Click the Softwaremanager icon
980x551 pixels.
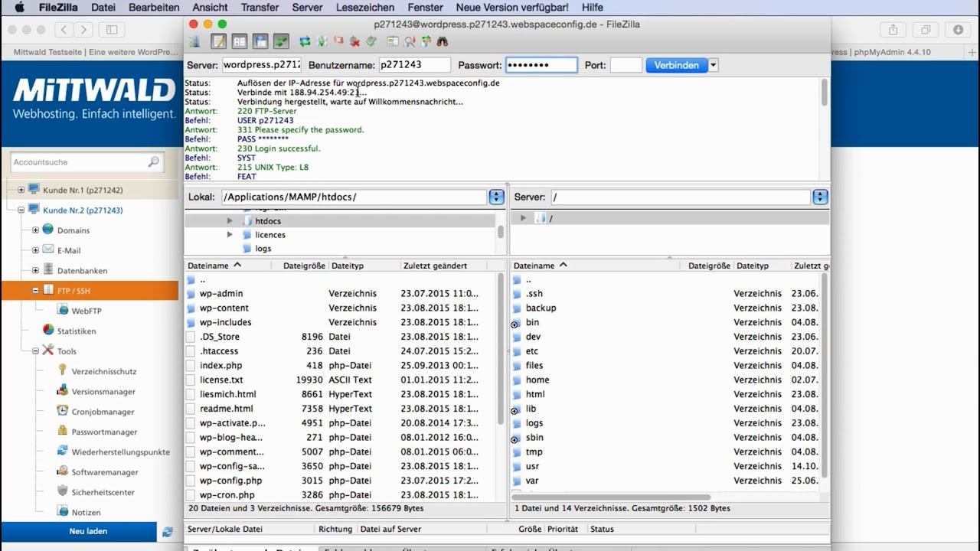click(63, 471)
